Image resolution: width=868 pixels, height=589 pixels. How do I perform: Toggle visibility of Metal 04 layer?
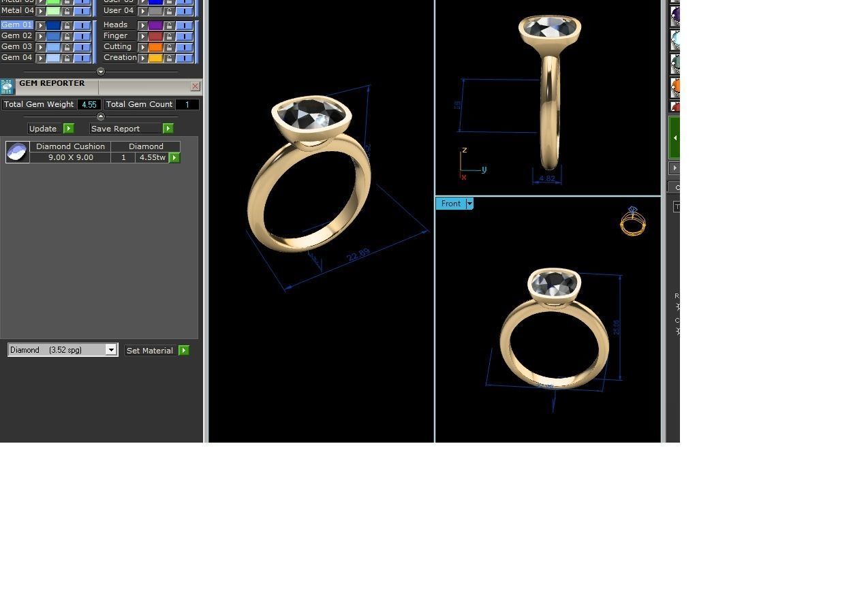[82, 11]
